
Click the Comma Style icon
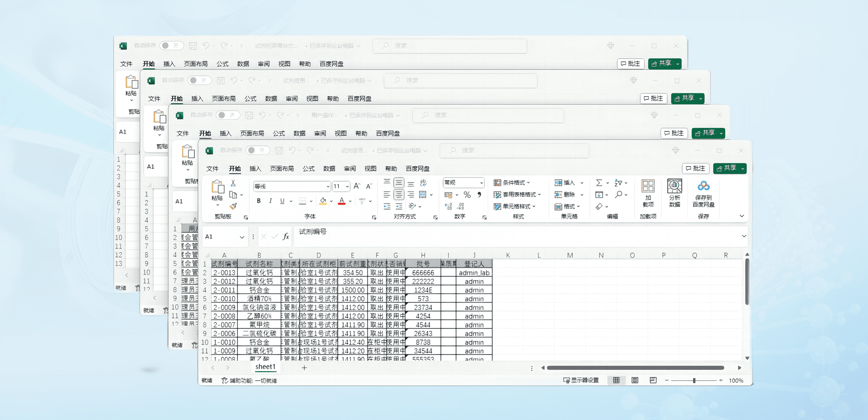479,195
